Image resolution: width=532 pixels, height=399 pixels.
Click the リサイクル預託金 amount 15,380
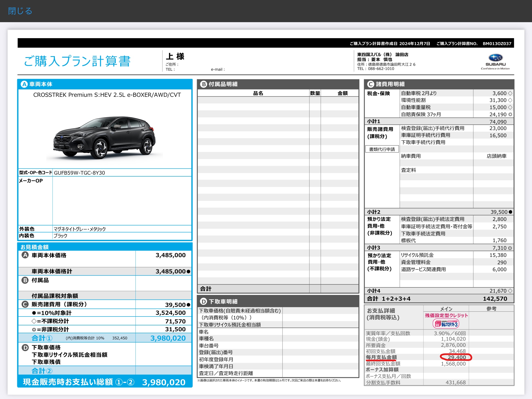click(498, 255)
